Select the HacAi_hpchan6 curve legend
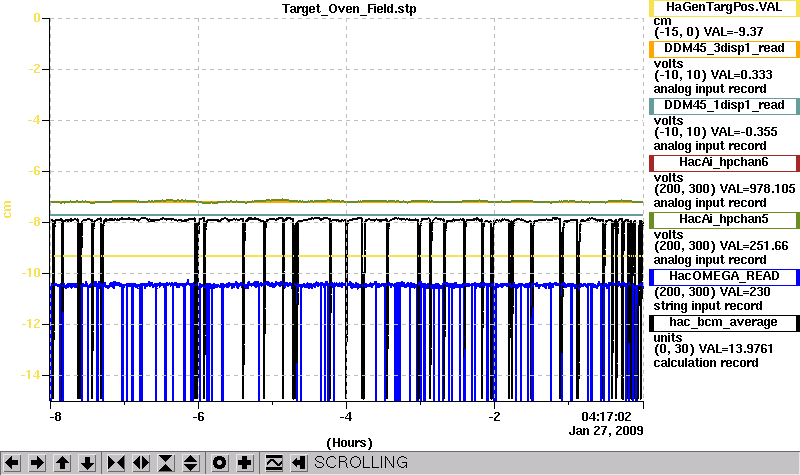The height and width of the screenshot is (475, 800). [x=724, y=163]
